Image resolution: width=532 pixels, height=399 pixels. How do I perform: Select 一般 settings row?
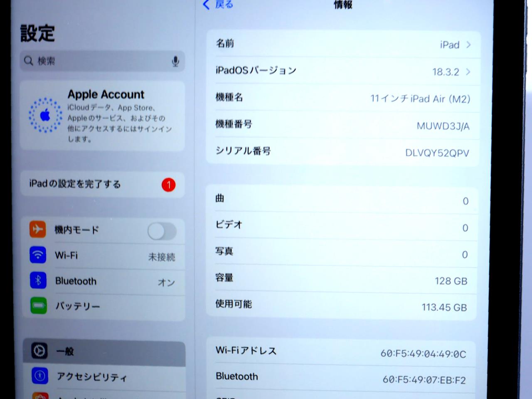coord(104,352)
